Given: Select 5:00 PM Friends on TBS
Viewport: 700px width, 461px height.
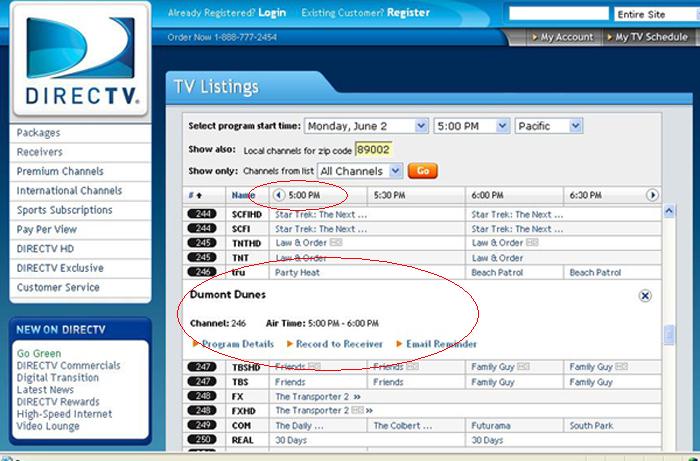Looking at the screenshot, I should click(x=290, y=382).
